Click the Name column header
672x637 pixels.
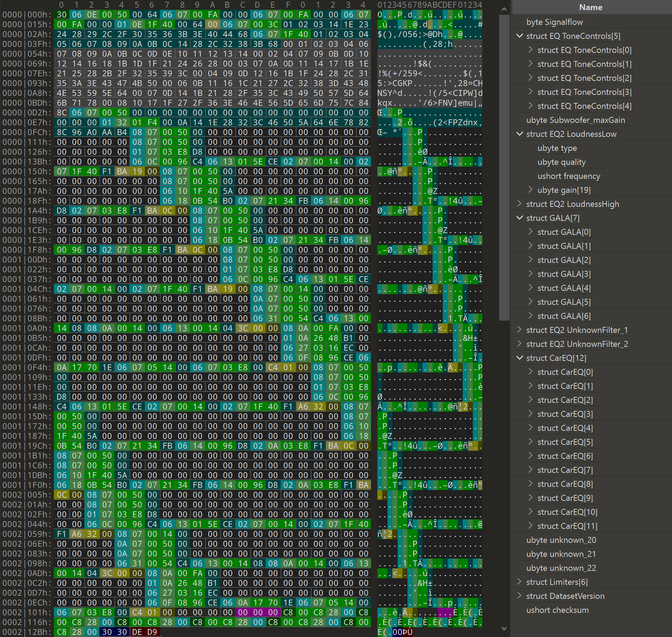(590, 7)
